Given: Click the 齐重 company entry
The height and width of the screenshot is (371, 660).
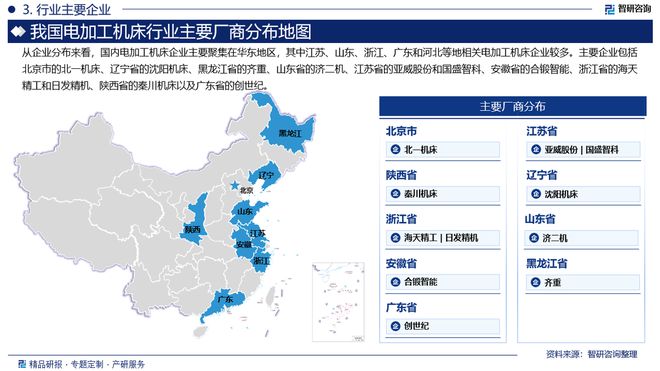Looking at the screenshot, I should [x=583, y=282].
